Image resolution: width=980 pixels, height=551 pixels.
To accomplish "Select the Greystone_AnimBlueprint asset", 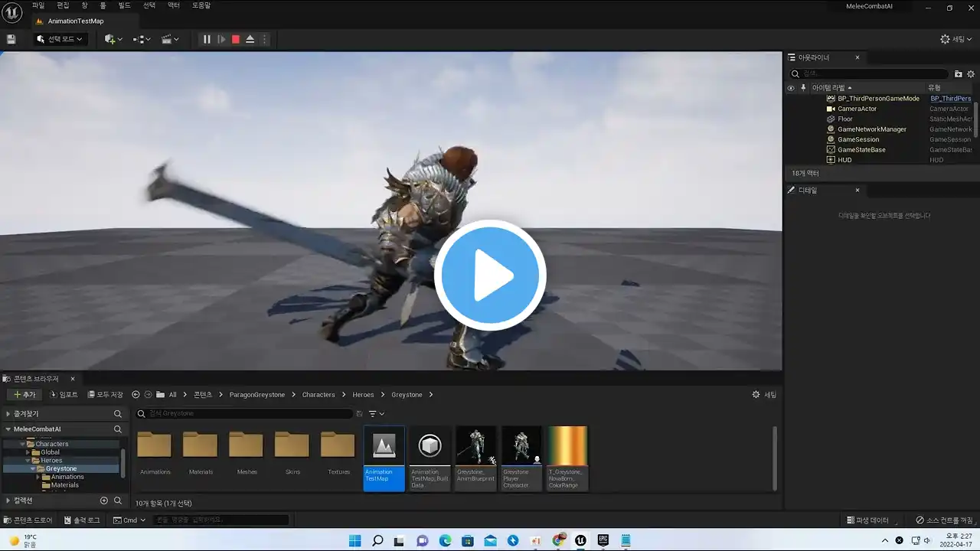I will pyautogui.click(x=475, y=458).
